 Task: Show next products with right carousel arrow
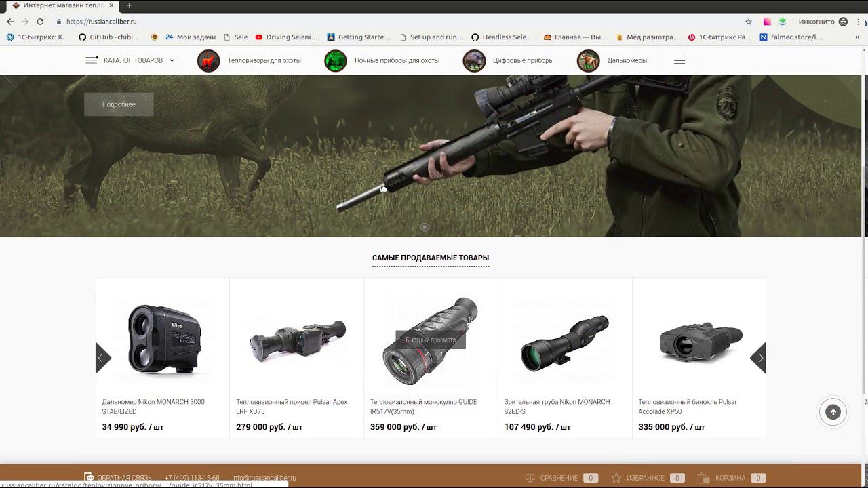(758, 358)
